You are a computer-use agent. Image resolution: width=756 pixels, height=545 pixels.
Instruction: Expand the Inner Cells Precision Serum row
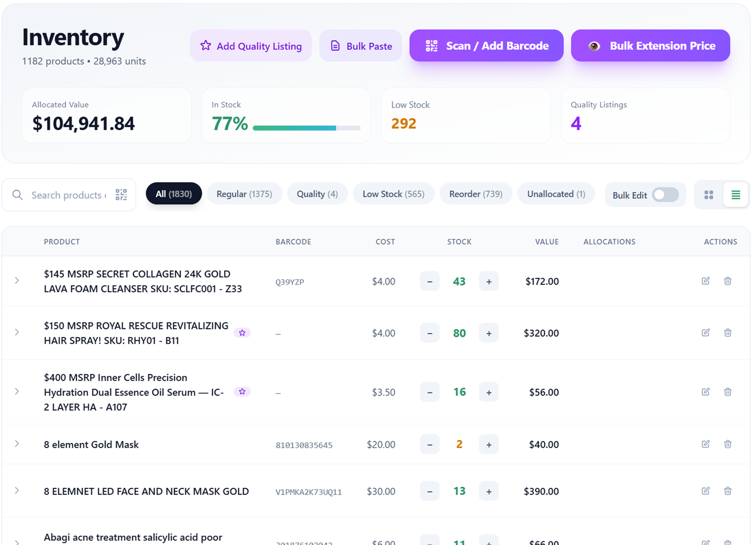17,391
